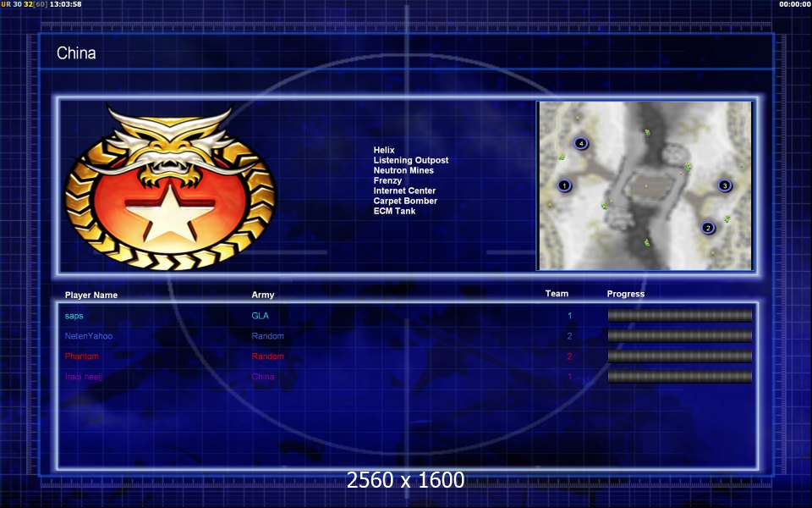Screen dimensions: 812x508
Task: Click team number 2 in Phantom row
Action: [569, 356]
